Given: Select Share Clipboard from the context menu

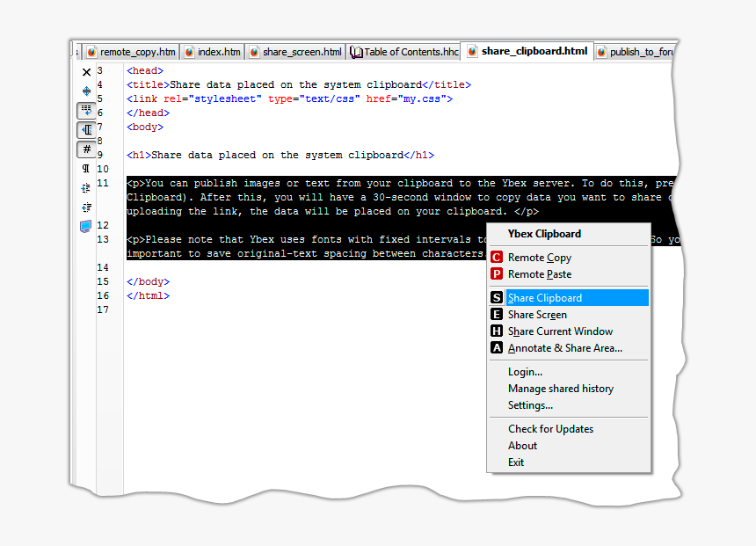Looking at the screenshot, I should click(x=544, y=298).
